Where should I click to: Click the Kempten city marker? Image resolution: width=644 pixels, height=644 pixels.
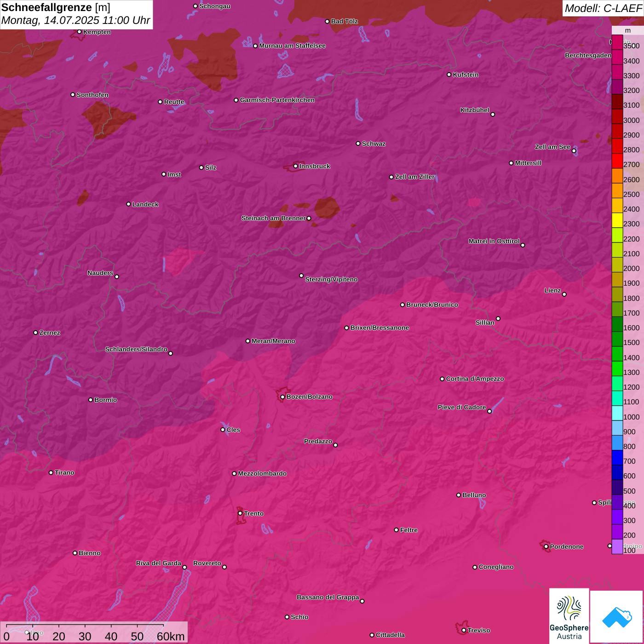coord(79,32)
